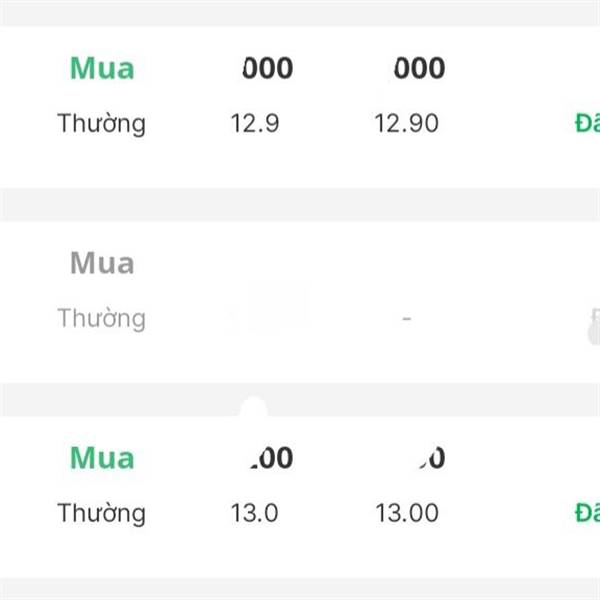Screen dimensions: 600x600
Task: Tap the green Mua label on the 12.90 order
Action: 102,68
